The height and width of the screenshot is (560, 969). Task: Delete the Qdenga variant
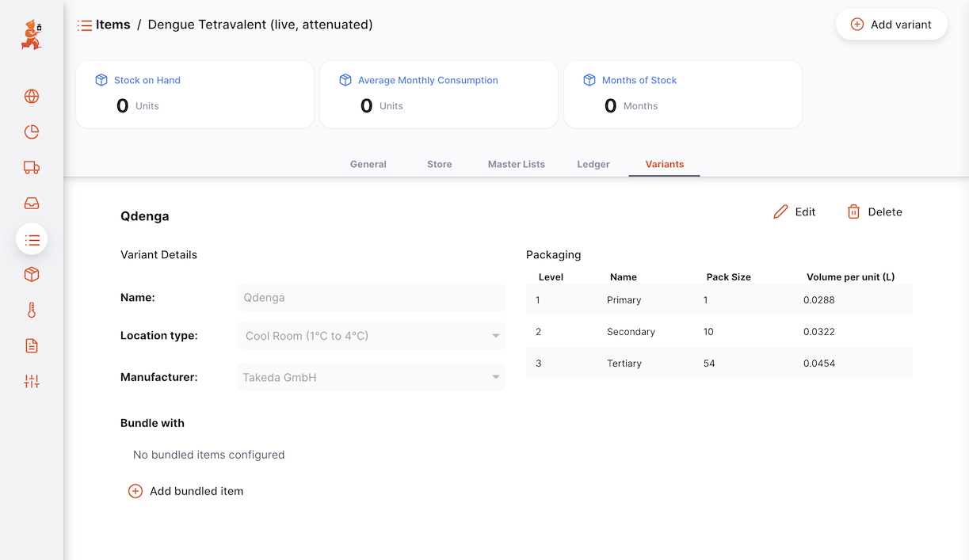pos(875,211)
